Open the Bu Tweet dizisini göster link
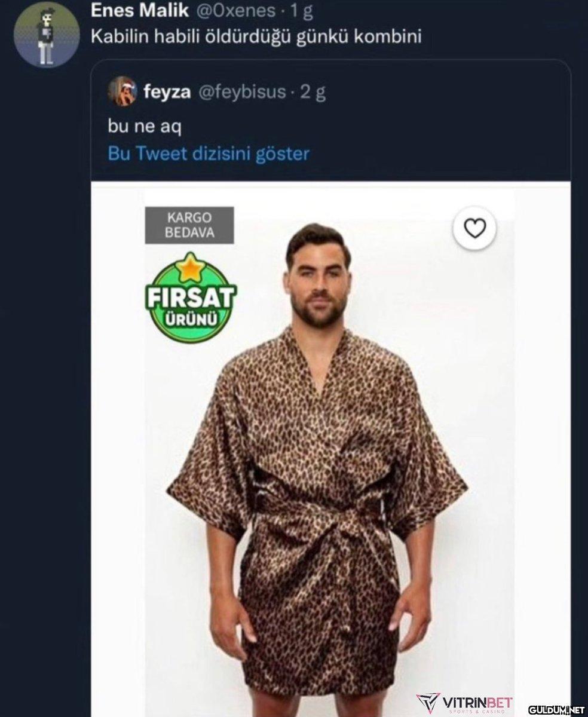This screenshot has width=588, height=717. [209, 154]
